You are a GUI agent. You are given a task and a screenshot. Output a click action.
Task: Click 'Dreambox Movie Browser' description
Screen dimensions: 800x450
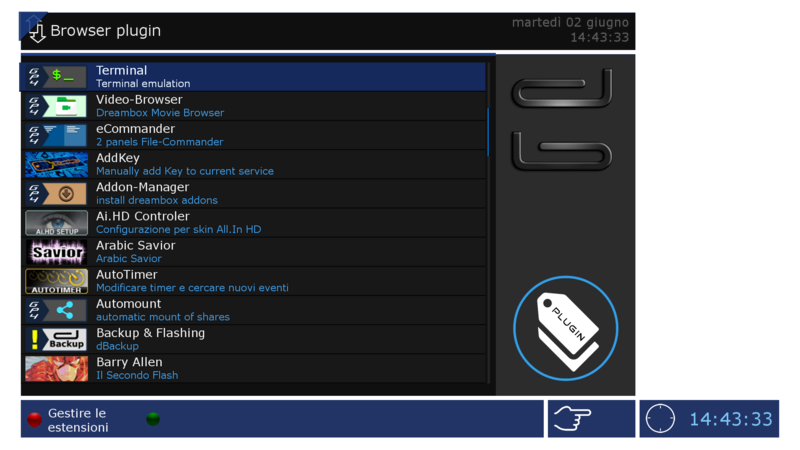pyautogui.click(x=160, y=113)
